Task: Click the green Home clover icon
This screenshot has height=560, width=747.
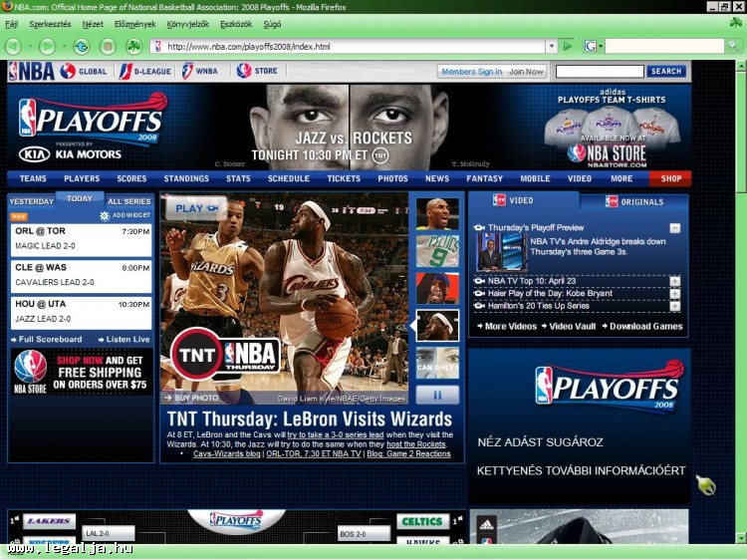Action: point(133,46)
